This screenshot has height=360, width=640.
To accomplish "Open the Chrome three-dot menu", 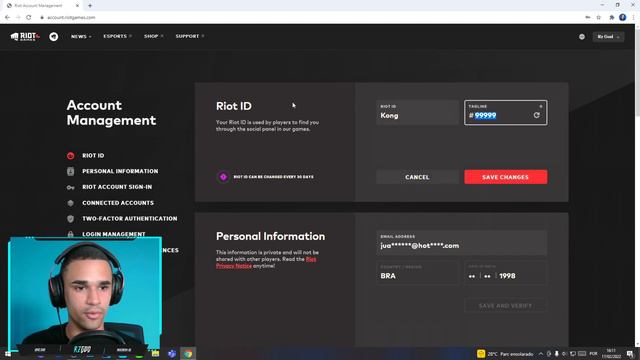I will 633,18.
